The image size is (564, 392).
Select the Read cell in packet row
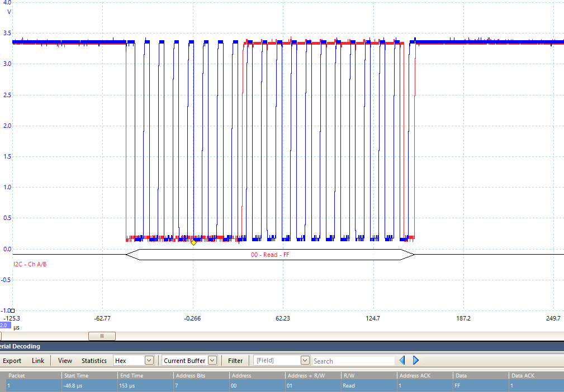(x=369, y=385)
